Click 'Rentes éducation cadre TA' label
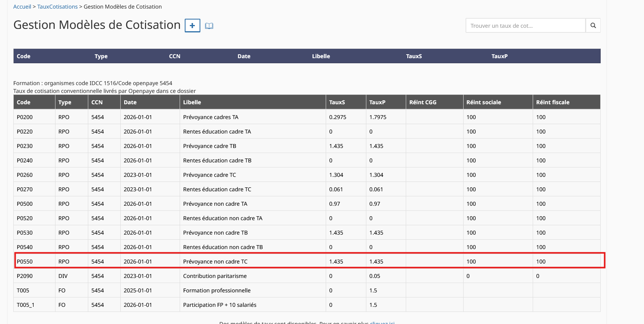The image size is (644, 324). (x=217, y=132)
